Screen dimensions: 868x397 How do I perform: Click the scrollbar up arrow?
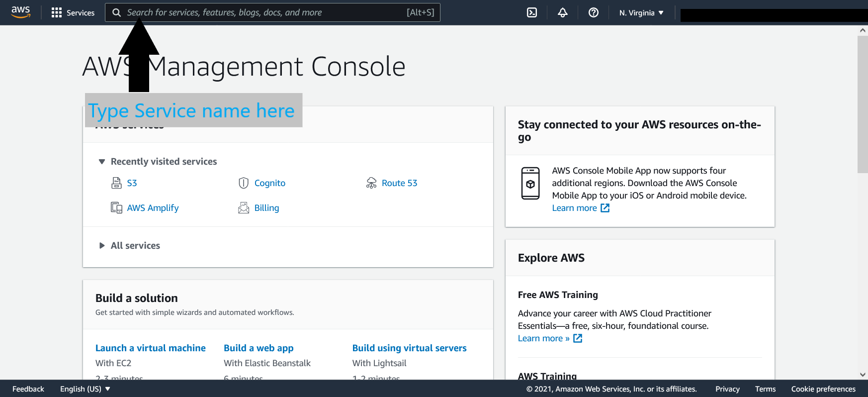pyautogui.click(x=863, y=30)
